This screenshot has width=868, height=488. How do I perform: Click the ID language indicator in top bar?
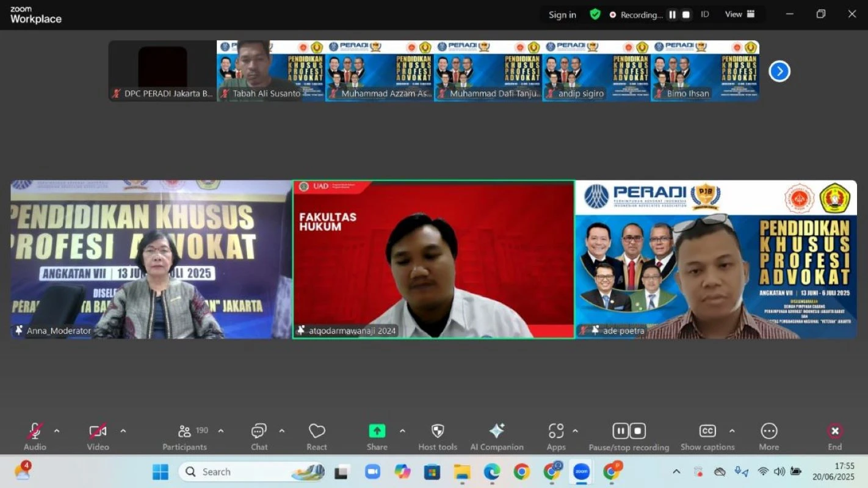[x=705, y=15]
